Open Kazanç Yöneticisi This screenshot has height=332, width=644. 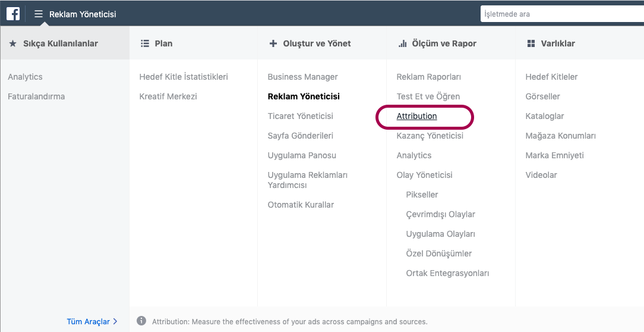click(430, 136)
